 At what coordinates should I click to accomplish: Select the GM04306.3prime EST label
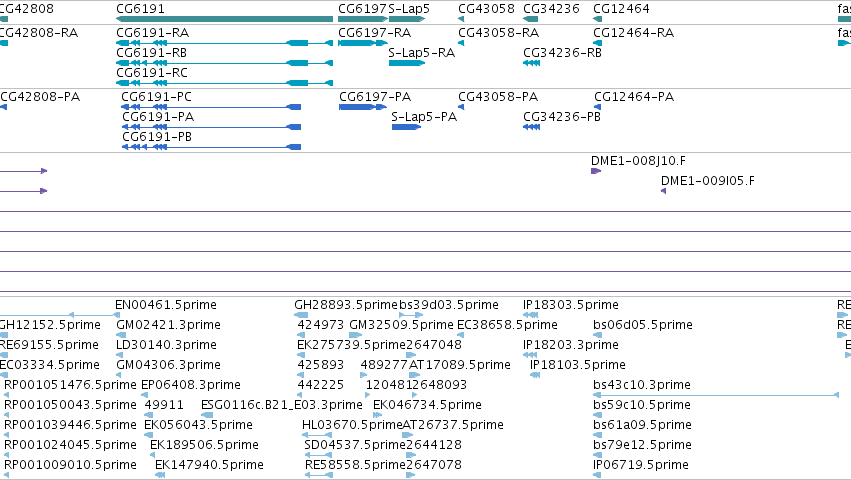tap(168, 365)
